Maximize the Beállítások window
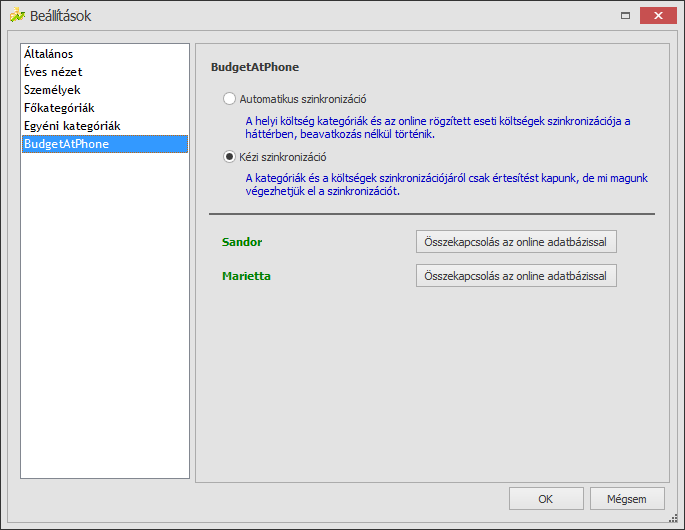 click(625, 16)
